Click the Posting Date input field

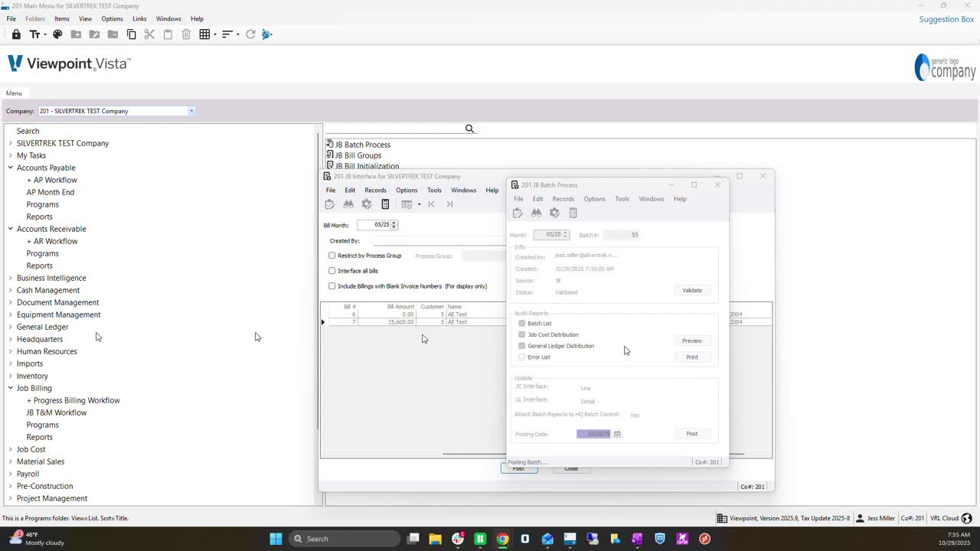point(593,434)
